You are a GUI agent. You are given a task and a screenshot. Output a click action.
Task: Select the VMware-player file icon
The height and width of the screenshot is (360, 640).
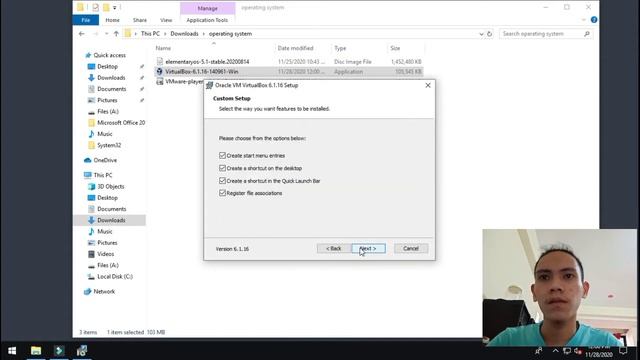160,82
